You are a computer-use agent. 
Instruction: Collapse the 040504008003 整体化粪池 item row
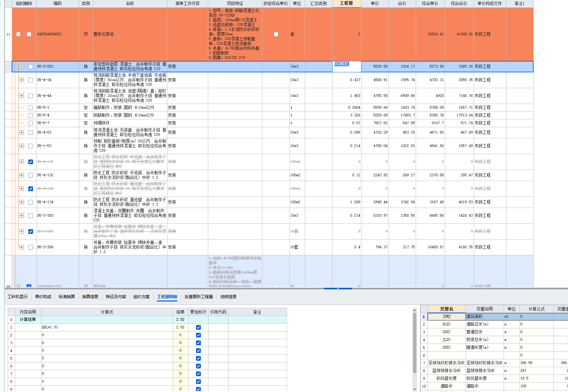19,34
